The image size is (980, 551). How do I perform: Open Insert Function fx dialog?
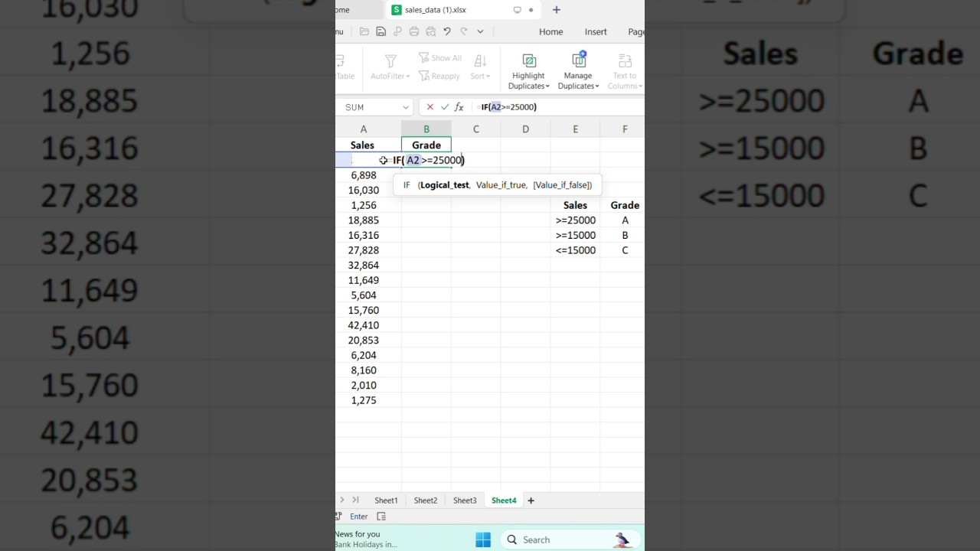coord(459,107)
